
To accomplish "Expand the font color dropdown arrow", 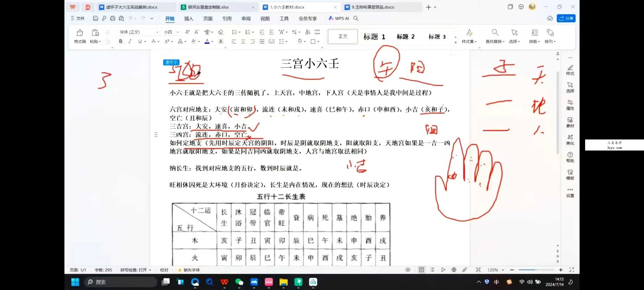I will pos(212,42).
